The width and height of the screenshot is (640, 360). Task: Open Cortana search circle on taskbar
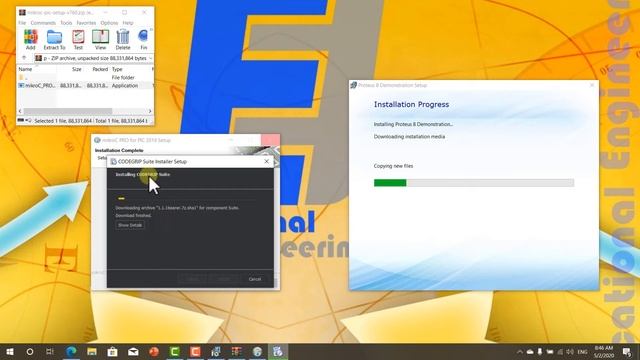pos(30,351)
